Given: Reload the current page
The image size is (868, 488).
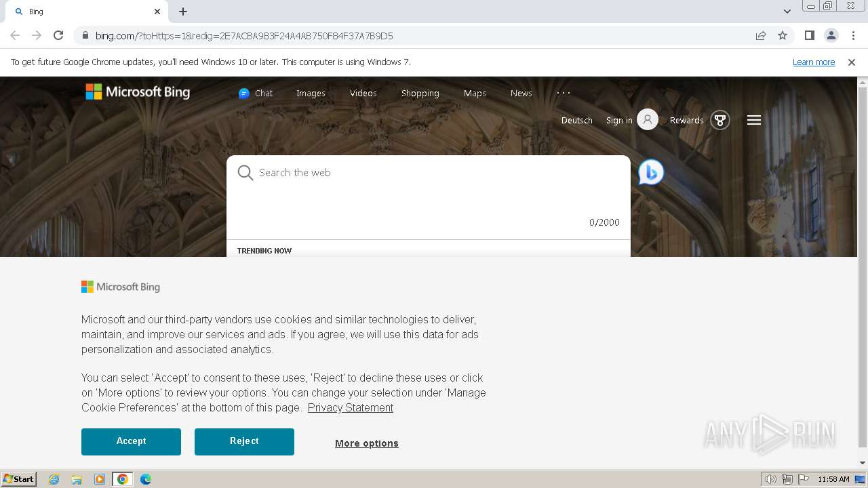Looking at the screenshot, I should [x=58, y=35].
